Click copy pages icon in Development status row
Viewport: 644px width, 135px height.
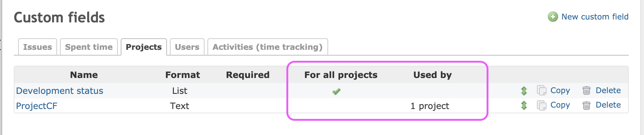pyautogui.click(x=541, y=90)
